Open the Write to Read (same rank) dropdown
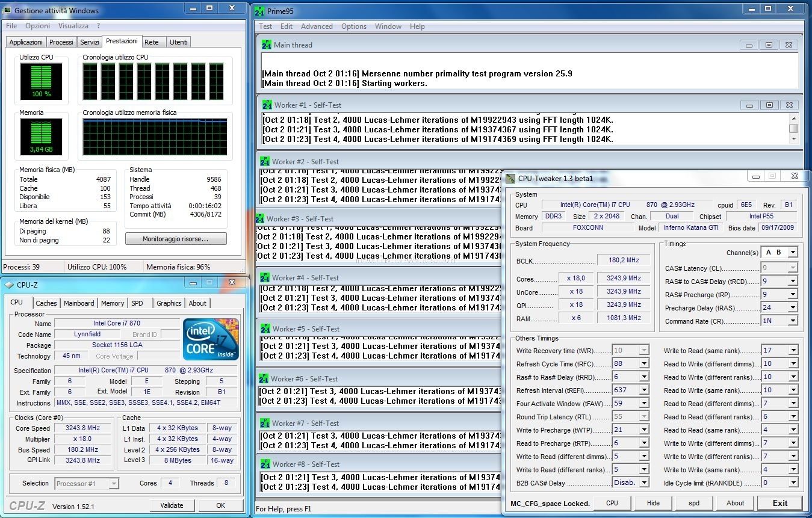The image size is (812, 518). pos(793,350)
